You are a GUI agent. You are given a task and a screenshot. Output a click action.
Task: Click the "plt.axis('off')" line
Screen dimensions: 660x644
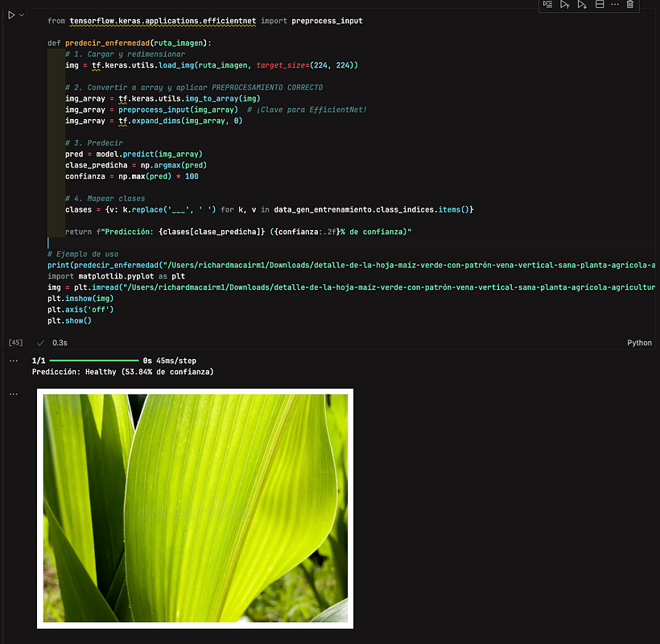click(80, 310)
